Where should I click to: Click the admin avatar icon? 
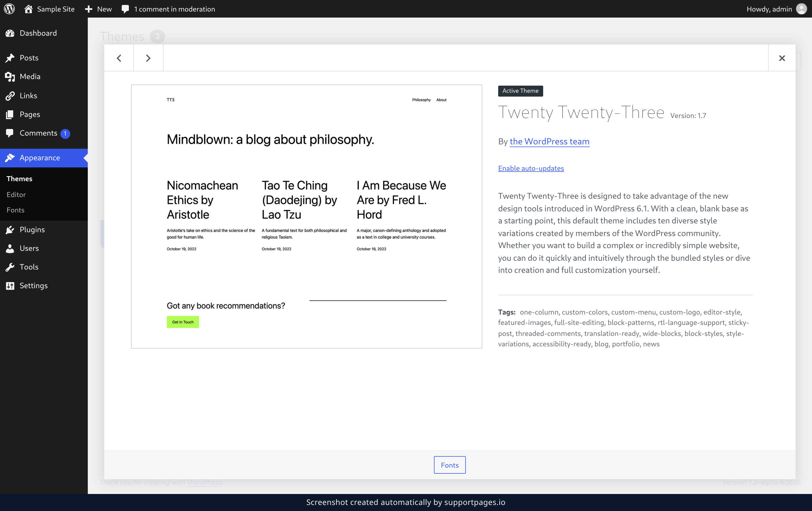(x=802, y=9)
